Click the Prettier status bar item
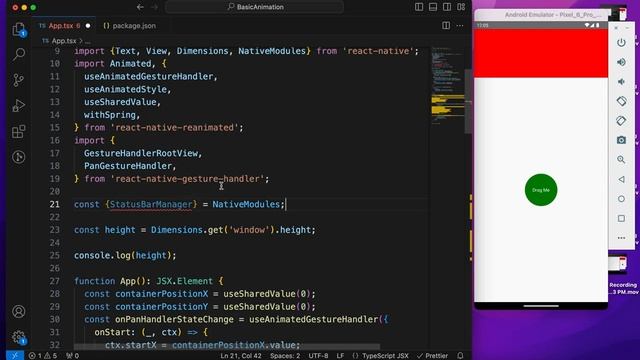Screen dimensions: 640x360 coord(432,356)
